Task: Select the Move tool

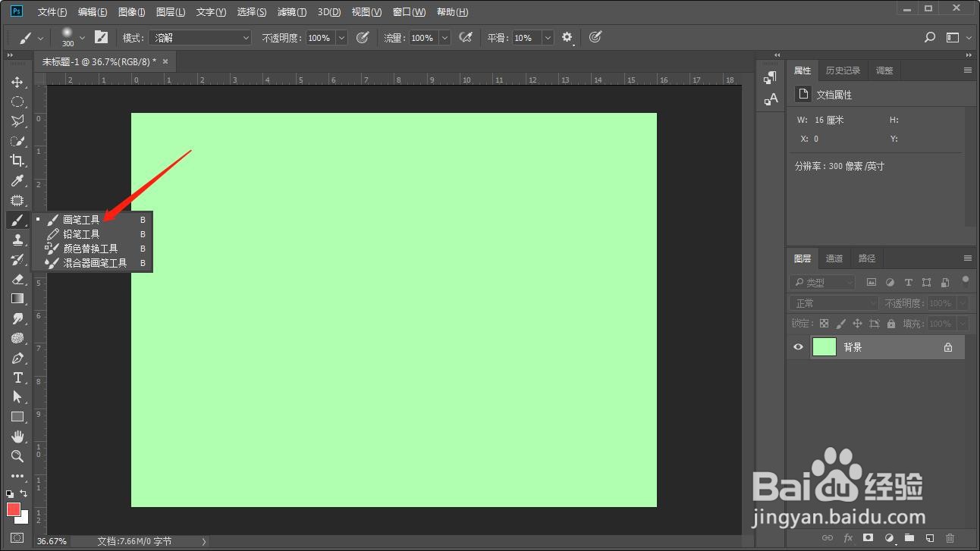Action: click(17, 82)
